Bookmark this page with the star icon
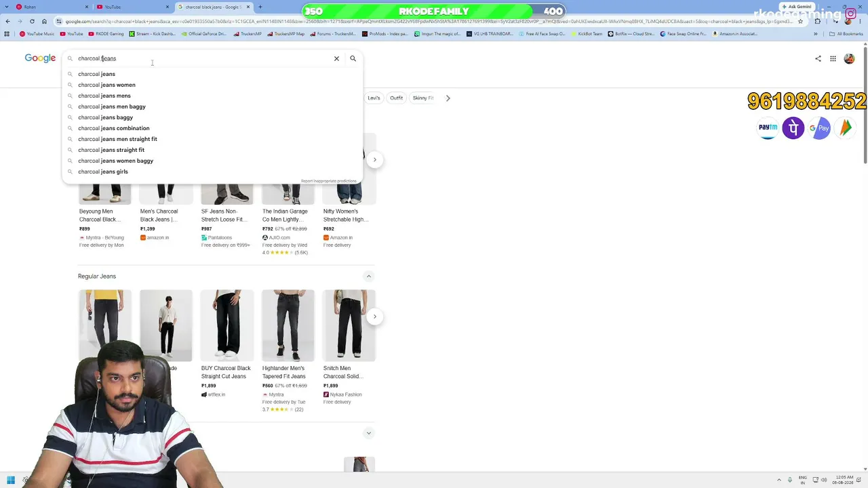The image size is (868, 488). 801,21
